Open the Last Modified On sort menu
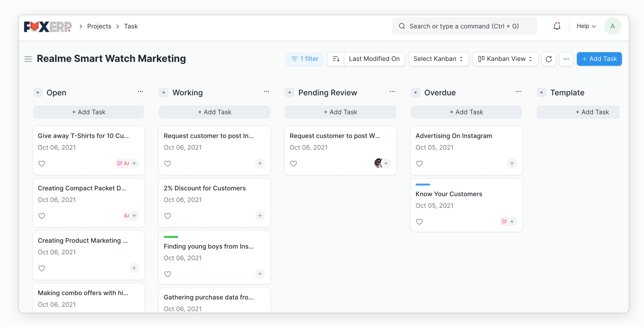This screenshot has height=327, width=644. (x=374, y=59)
